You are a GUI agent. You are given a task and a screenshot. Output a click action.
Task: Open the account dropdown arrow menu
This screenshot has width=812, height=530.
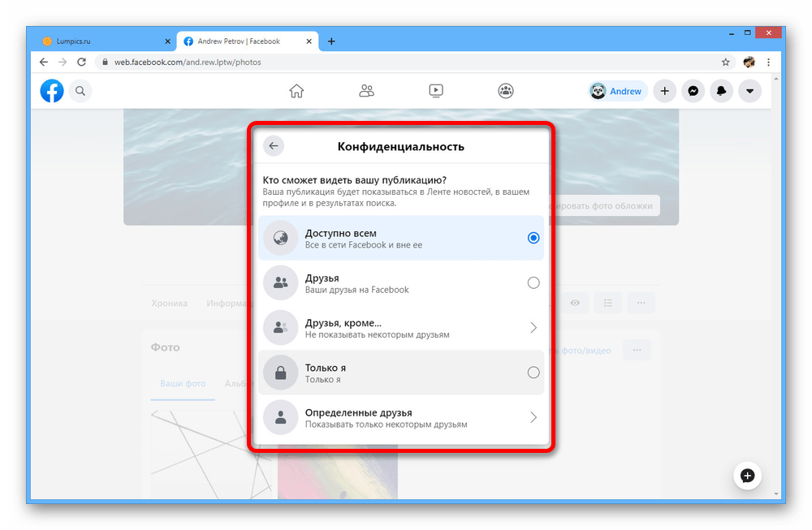pyautogui.click(x=749, y=91)
